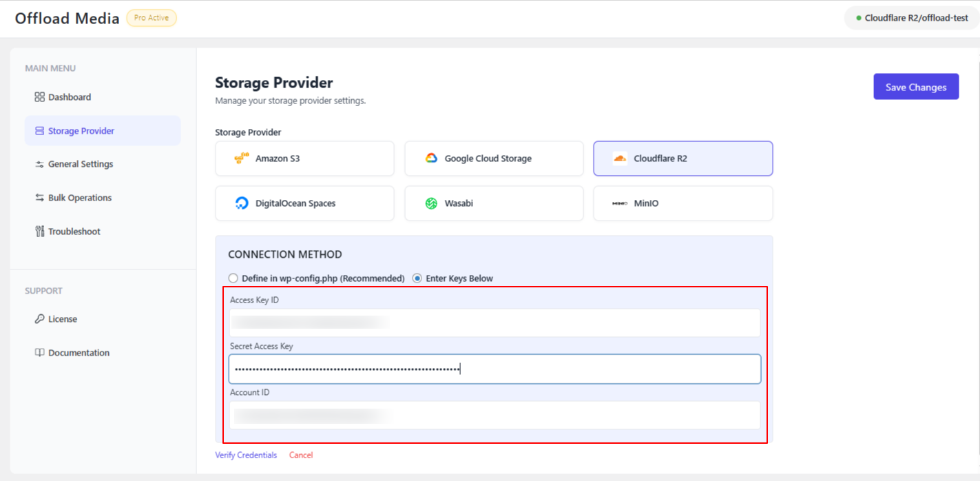The width and height of the screenshot is (980, 481).
Task: Click the General Settings sliders icon
Action: 39,164
